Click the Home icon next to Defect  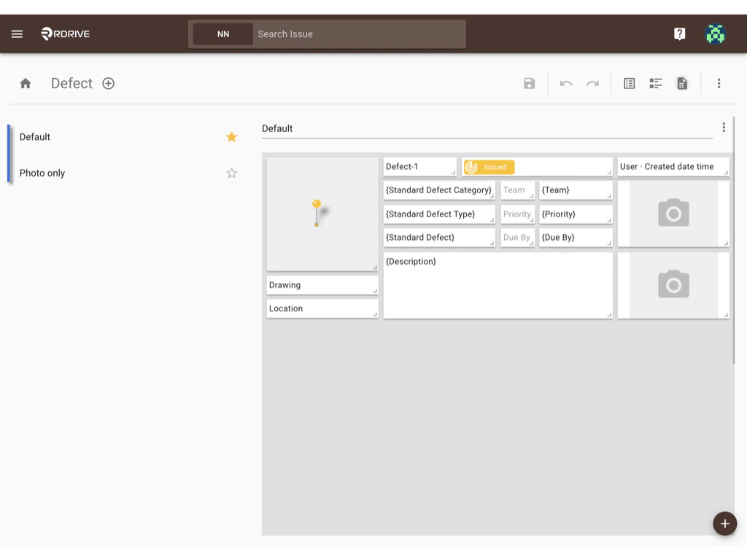tap(25, 83)
